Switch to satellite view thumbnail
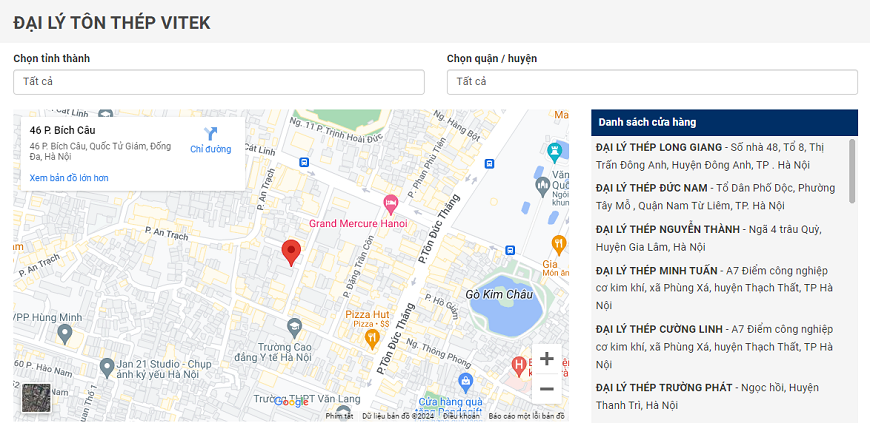The image size is (870, 423). coord(37,398)
